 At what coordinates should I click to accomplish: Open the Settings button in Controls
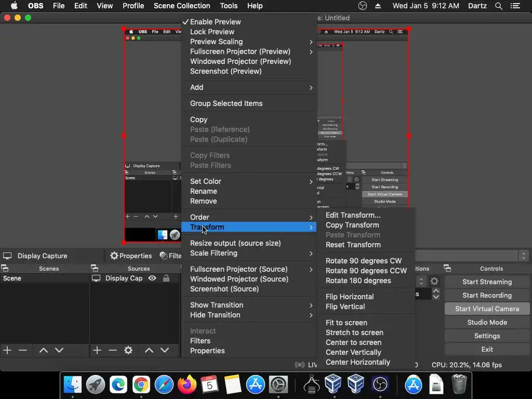click(487, 336)
